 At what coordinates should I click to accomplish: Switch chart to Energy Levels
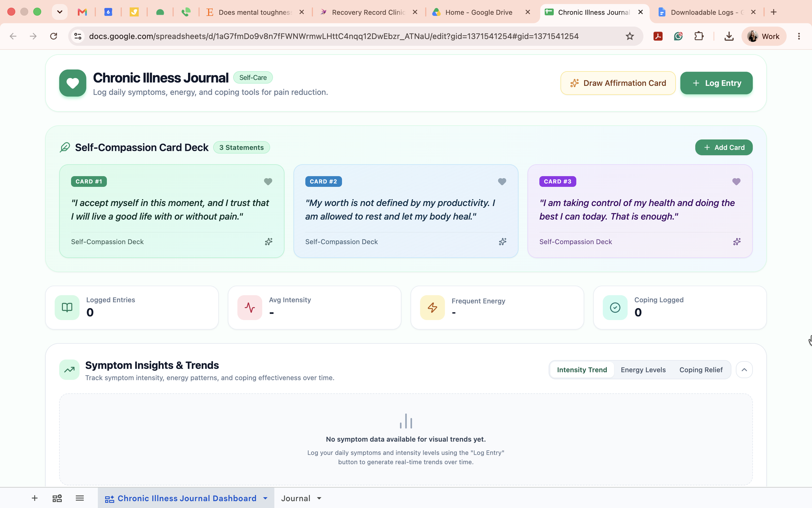[x=643, y=370]
